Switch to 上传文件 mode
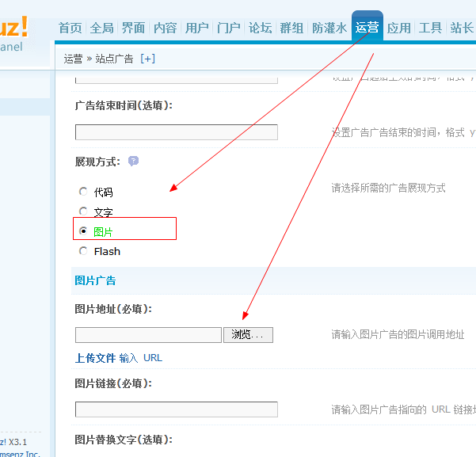The width and height of the screenshot is (476, 457). tap(95, 358)
